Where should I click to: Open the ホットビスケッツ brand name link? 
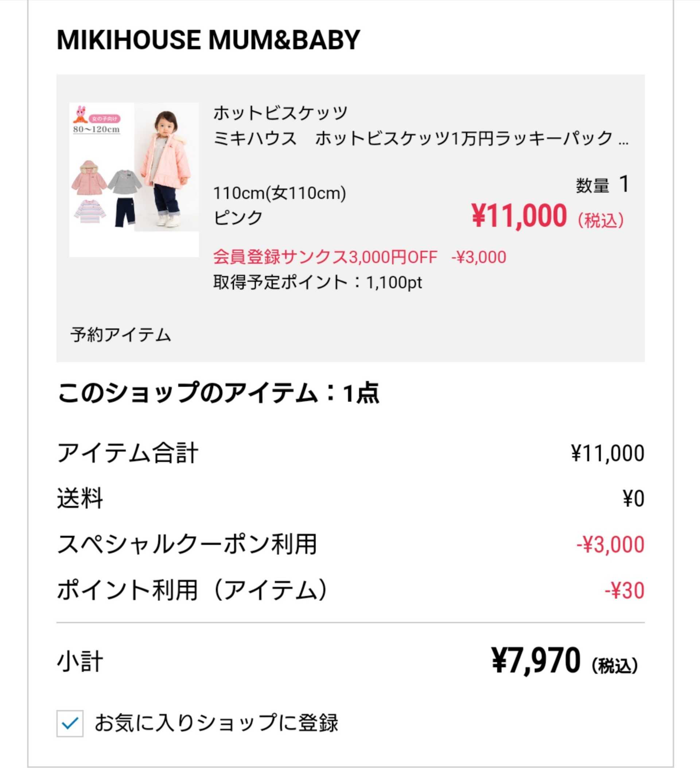point(280,113)
